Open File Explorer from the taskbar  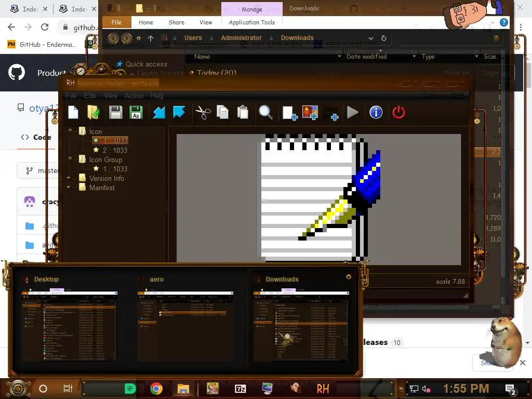183,389
